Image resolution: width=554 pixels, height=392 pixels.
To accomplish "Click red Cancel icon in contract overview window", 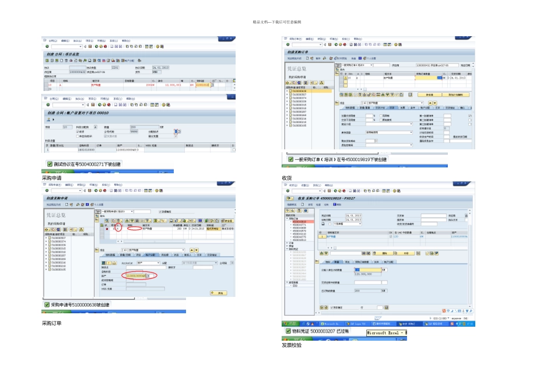I will click(x=106, y=47).
